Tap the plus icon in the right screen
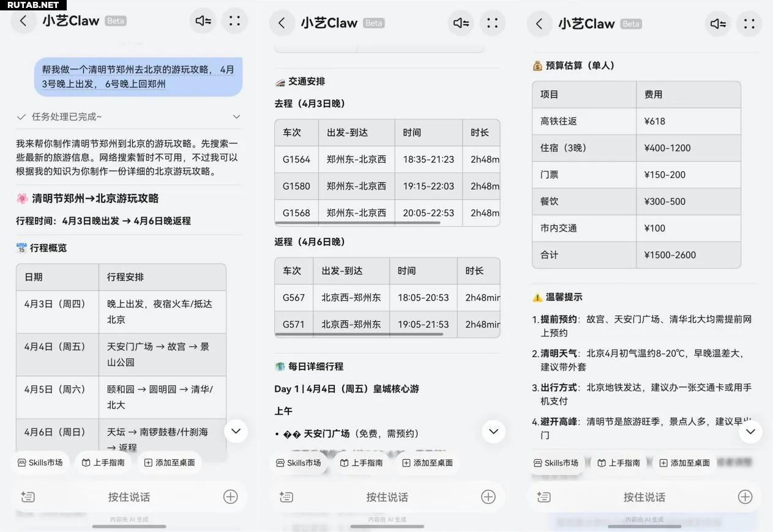 tap(745, 497)
